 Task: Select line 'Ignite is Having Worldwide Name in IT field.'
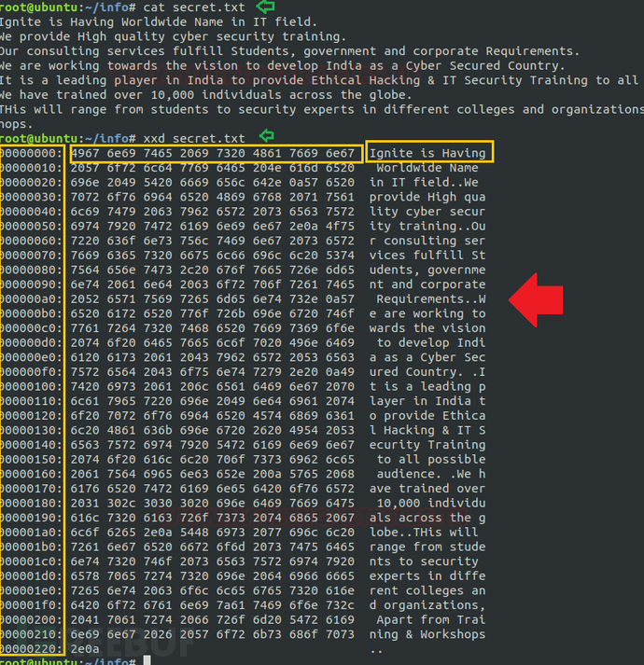coord(159,21)
